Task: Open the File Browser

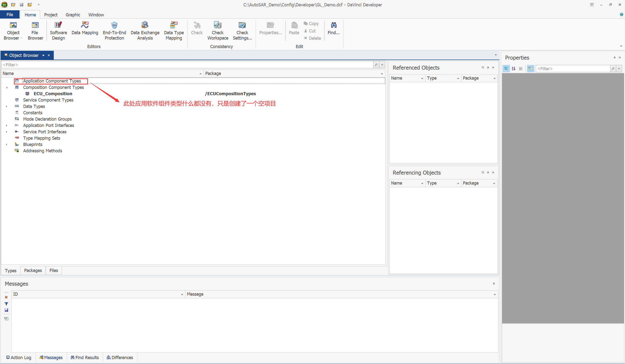Action: click(x=35, y=31)
